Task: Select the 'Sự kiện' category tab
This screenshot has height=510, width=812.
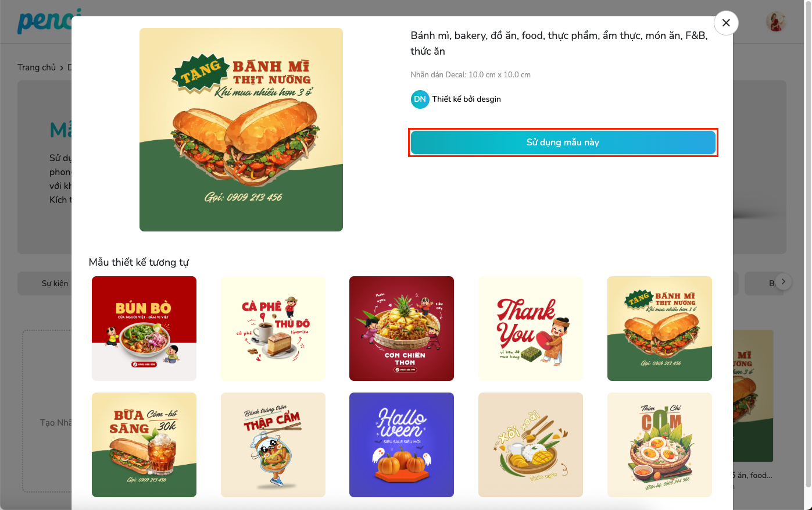Action: tap(55, 284)
